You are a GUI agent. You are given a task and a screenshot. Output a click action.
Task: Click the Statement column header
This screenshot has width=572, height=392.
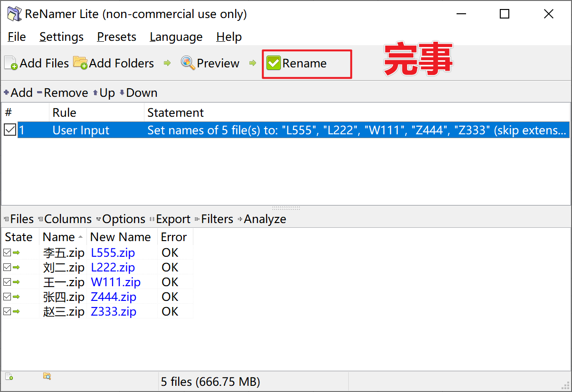[356, 112]
